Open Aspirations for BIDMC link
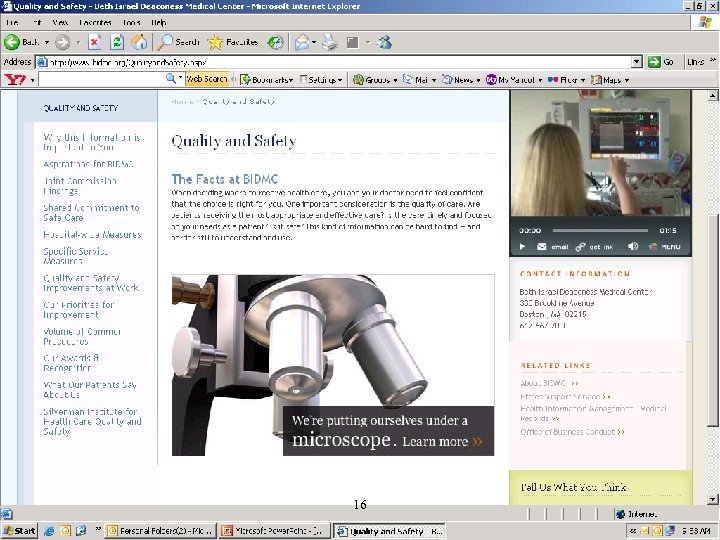This screenshot has height=540, width=720. (x=89, y=164)
